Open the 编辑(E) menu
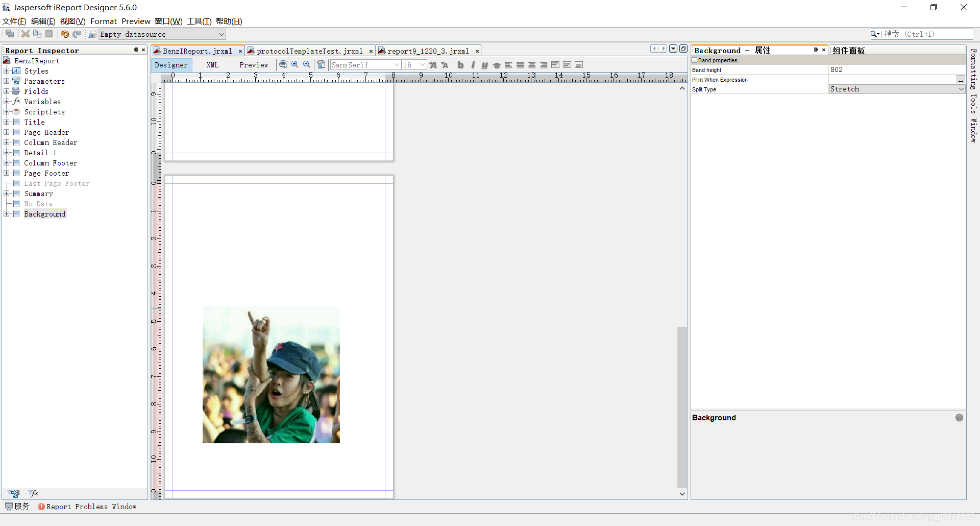Image resolution: width=980 pixels, height=526 pixels. pyautogui.click(x=43, y=21)
